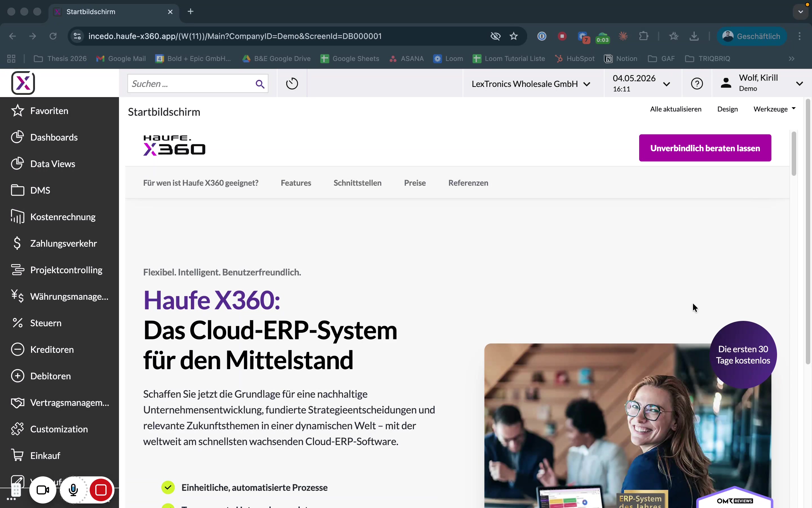This screenshot has width=812, height=508.
Task: Open the tab search dropdown arrow
Action: pyautogui.click(x=801, y=12)
